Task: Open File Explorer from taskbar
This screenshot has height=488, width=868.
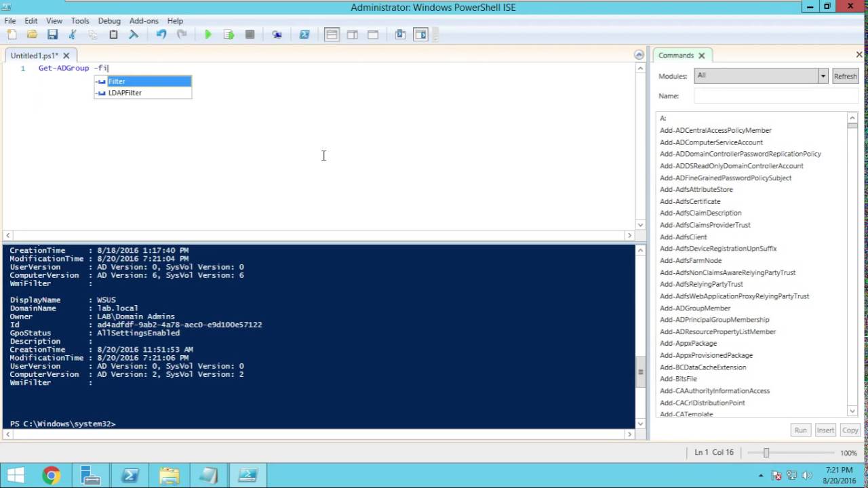Action: (x=169, y=475)
